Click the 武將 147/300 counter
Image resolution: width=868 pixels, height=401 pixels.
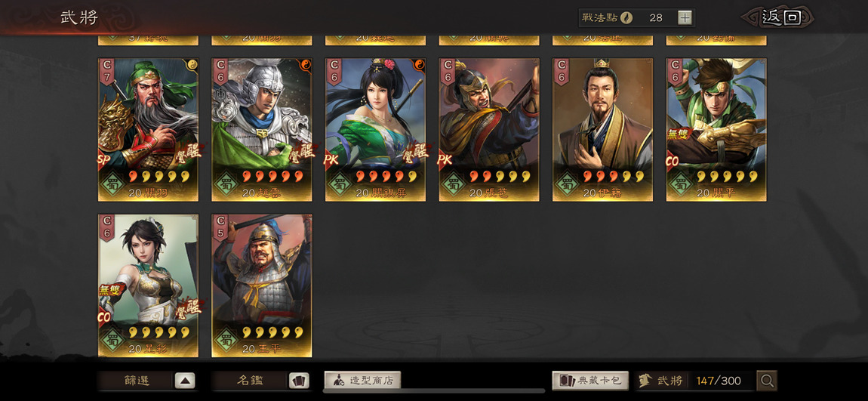tap(694, 381)
